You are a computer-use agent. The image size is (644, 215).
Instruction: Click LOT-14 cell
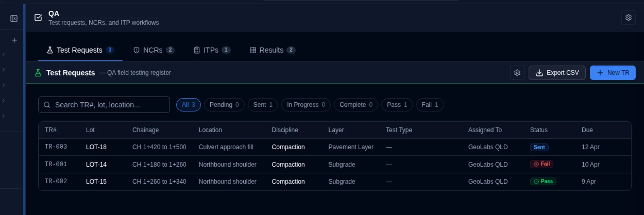click(x=96, y=164)
